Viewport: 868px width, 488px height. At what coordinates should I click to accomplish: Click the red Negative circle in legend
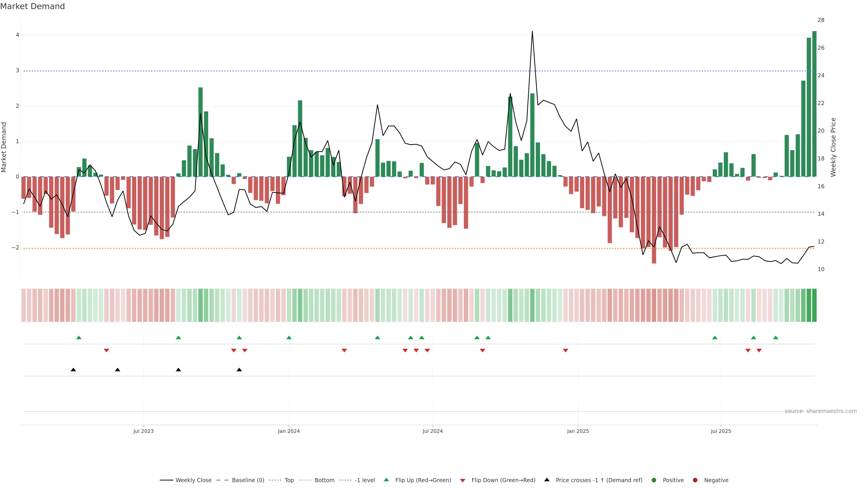coord(695,480)
